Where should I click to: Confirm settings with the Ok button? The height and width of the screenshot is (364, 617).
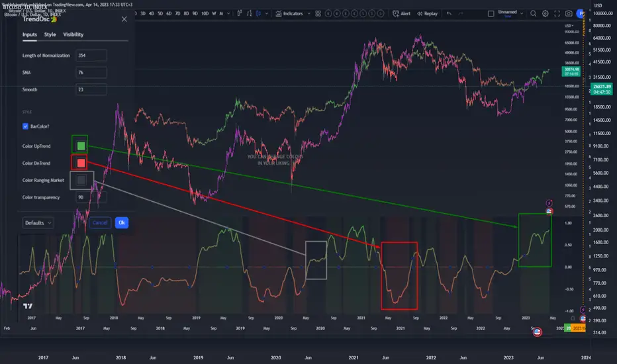click(x=122, y=223)
